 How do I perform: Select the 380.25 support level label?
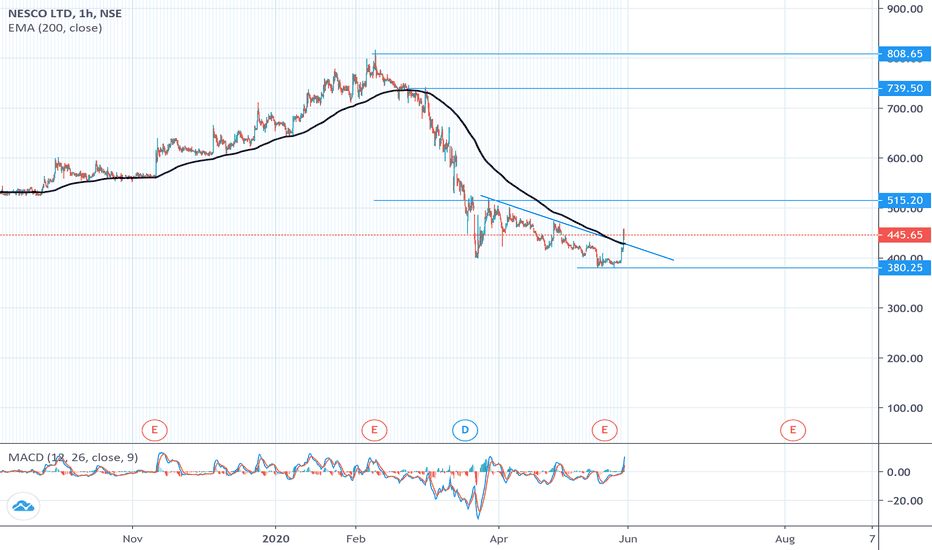[x=905, y=268]
